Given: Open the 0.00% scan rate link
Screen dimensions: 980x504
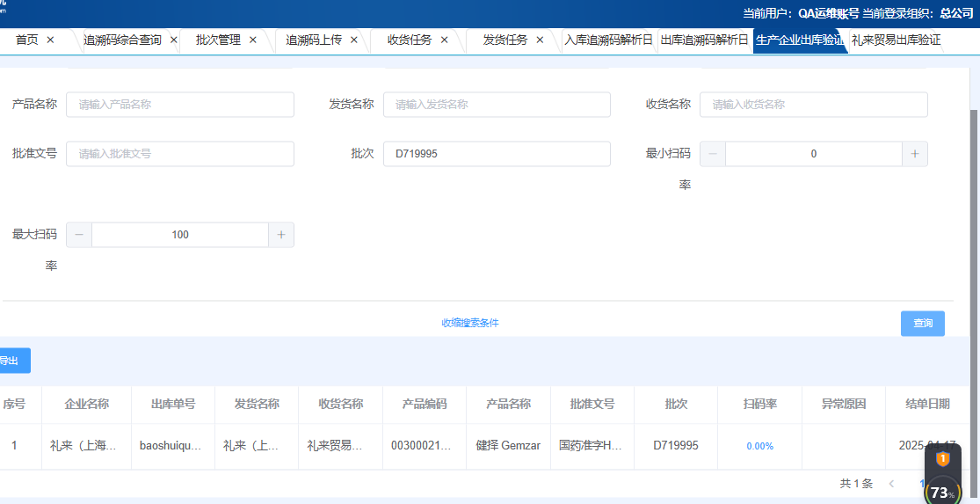Looking at the screenshot, I should pos(760,447).
